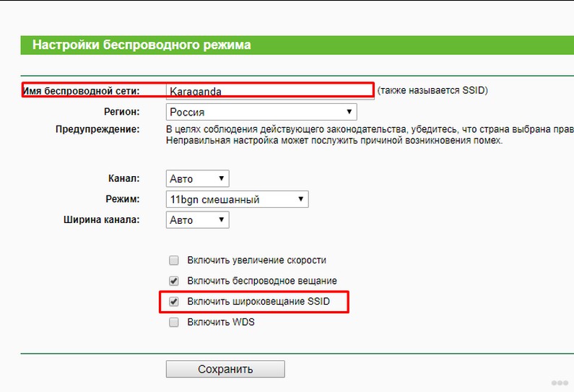This screenshot has height=392, width=574.
Task: Uncheck the Включить беспроводное вещание checkbox
Action: pyautogui.click(x=174, y=281)
